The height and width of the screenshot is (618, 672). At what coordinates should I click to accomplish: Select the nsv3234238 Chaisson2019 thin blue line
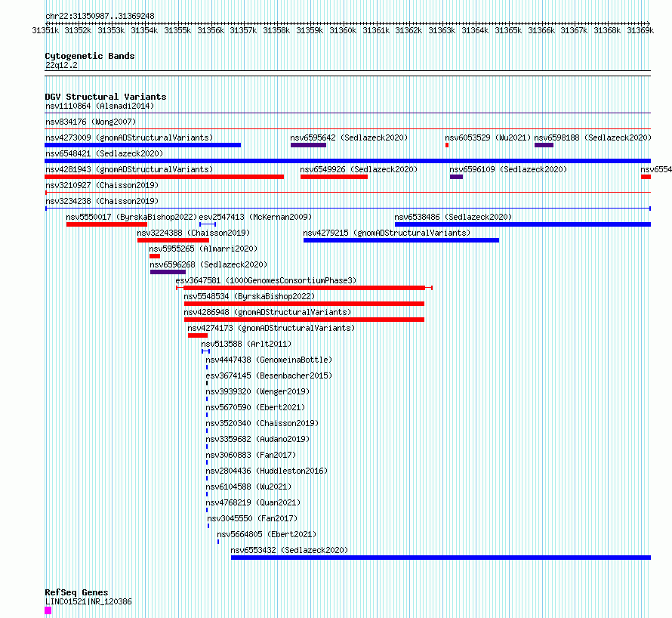tap(347, 209)
